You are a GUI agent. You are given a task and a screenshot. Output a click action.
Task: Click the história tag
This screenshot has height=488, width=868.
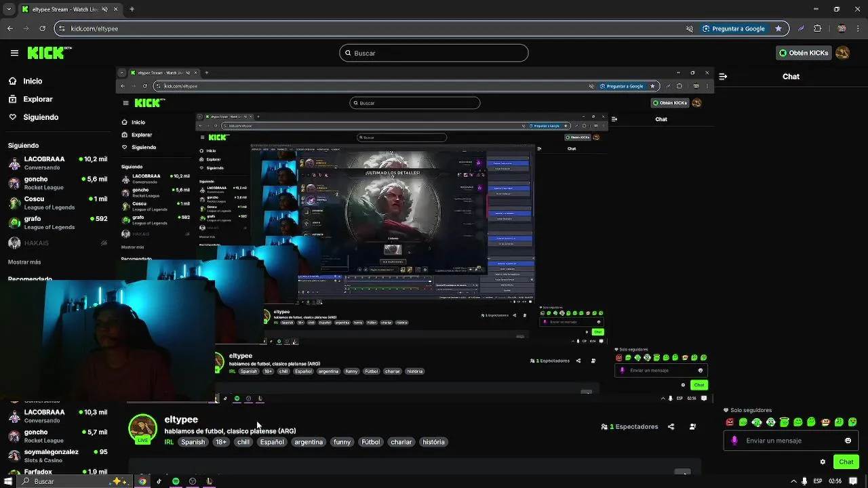[433, 442]
